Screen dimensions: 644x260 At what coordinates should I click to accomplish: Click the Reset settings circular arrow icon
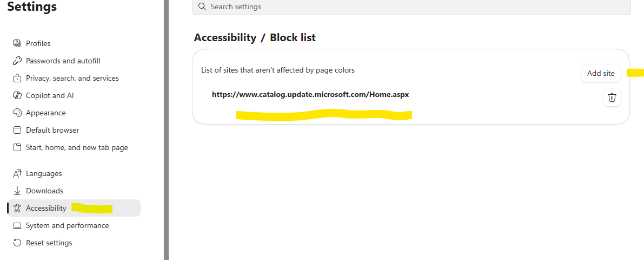click(17, 243)
